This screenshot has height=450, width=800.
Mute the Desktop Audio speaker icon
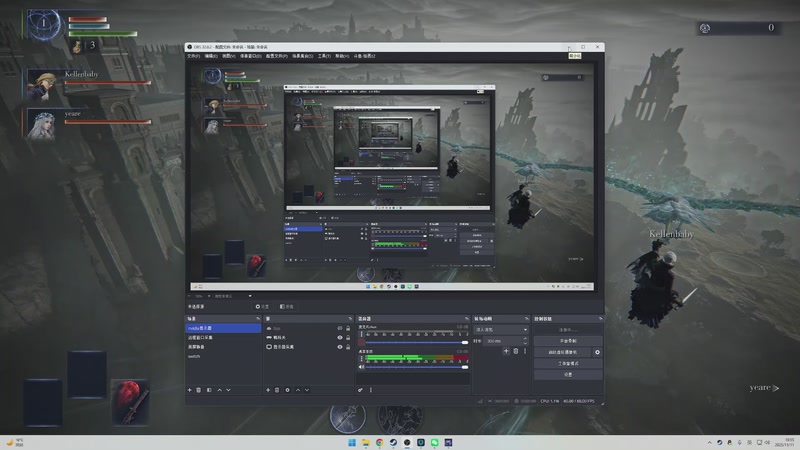tap(362, 367)
